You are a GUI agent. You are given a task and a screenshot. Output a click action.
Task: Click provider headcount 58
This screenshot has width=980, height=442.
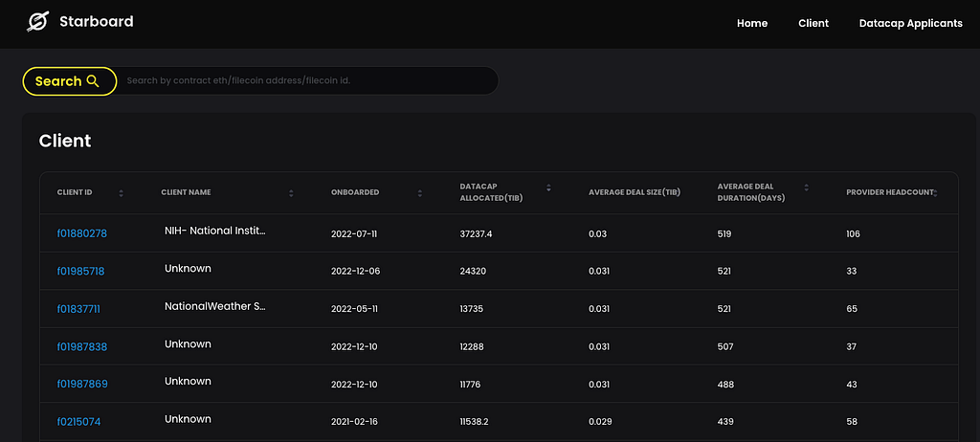(852, 422)
